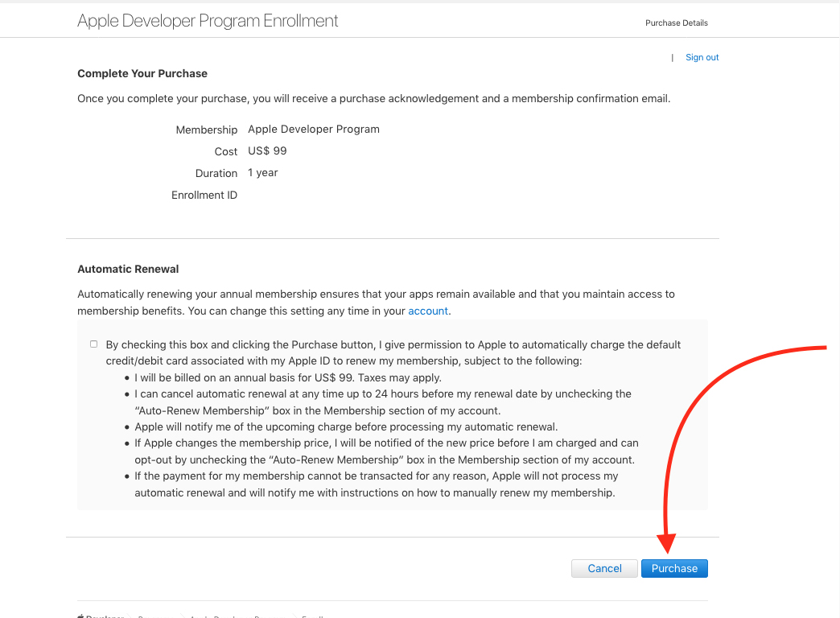Image resolution: width=840 pixels, height=618 pixels.
Task: Click the 'If Apple changes the membership price' bullet
Action: coord(386,451)
